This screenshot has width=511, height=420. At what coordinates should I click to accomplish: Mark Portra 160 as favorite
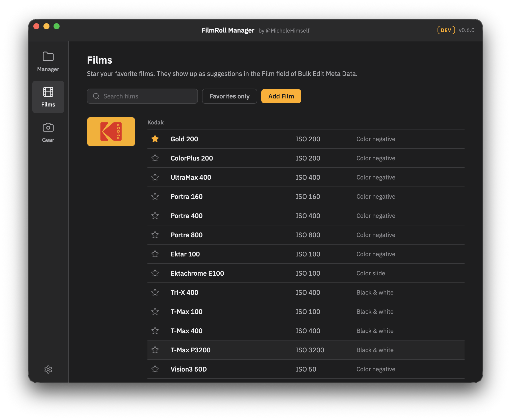coord(155,196)
